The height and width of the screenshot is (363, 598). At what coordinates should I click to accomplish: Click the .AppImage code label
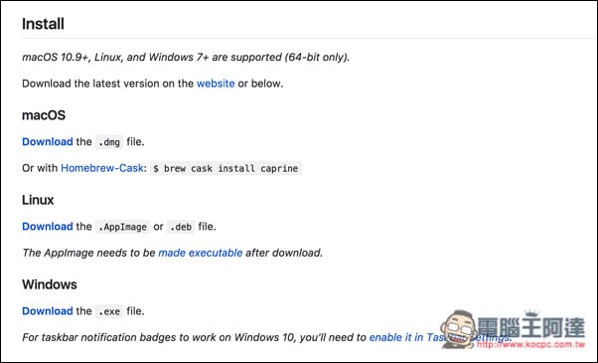click(x=122, y=227)
